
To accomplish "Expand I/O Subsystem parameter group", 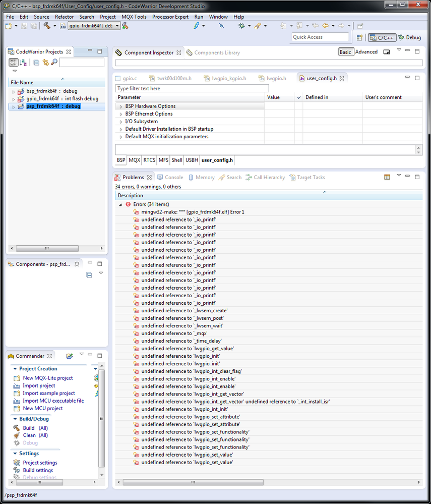I will pyautogui.click(x=121, y=122).
